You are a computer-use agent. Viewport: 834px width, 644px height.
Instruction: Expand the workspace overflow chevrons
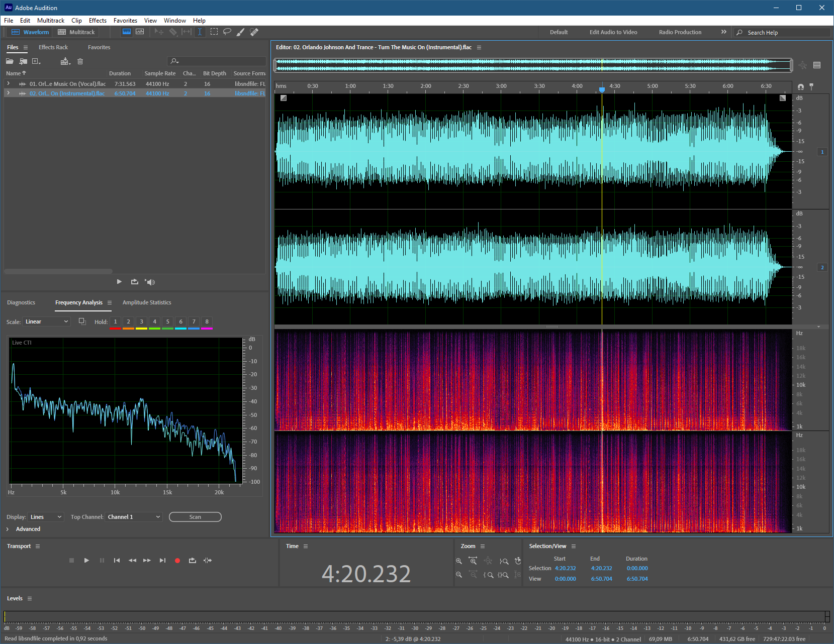pyautogui.click(x=724, y=32)
